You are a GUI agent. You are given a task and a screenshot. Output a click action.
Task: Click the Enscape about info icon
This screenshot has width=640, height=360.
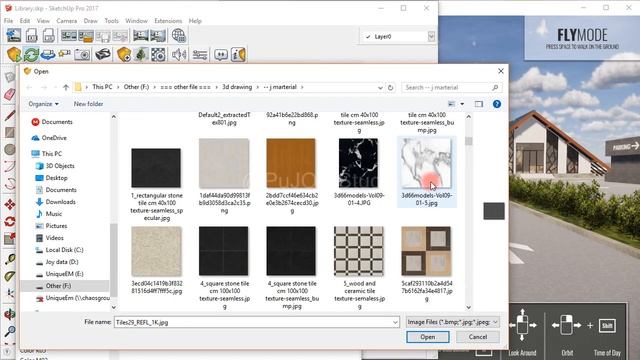pos(238,54)
